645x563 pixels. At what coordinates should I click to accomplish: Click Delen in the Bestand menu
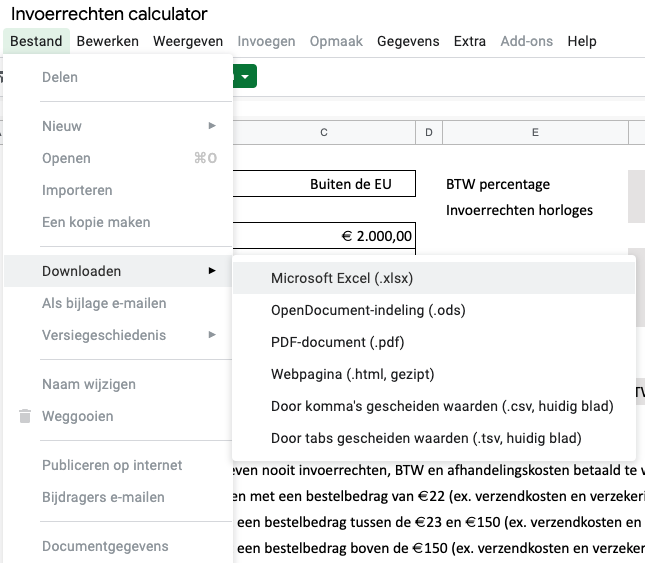tap(60, 77)
